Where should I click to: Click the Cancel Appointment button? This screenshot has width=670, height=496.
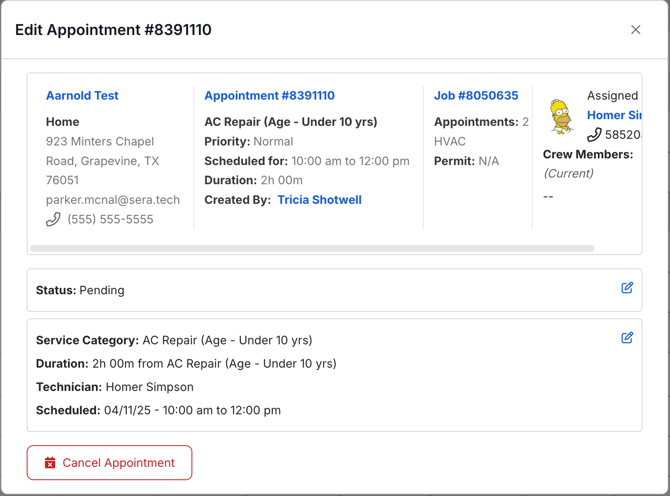click(109, 463)
